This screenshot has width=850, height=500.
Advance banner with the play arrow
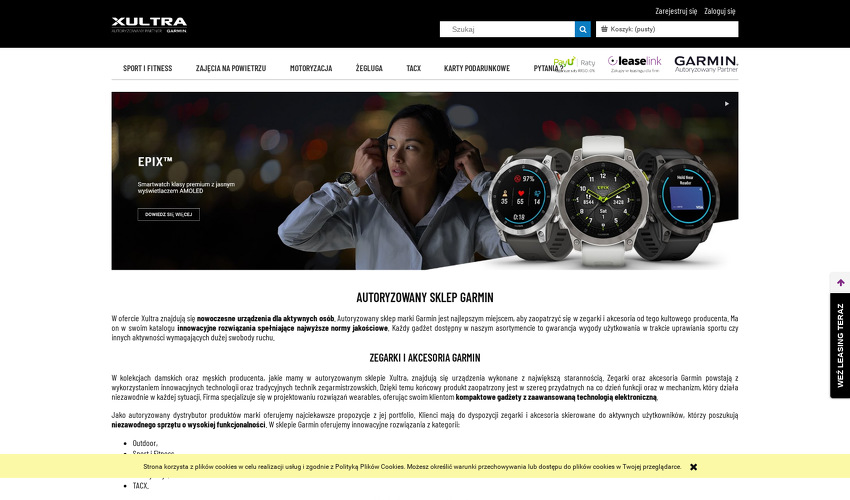(x=727, y=104)
